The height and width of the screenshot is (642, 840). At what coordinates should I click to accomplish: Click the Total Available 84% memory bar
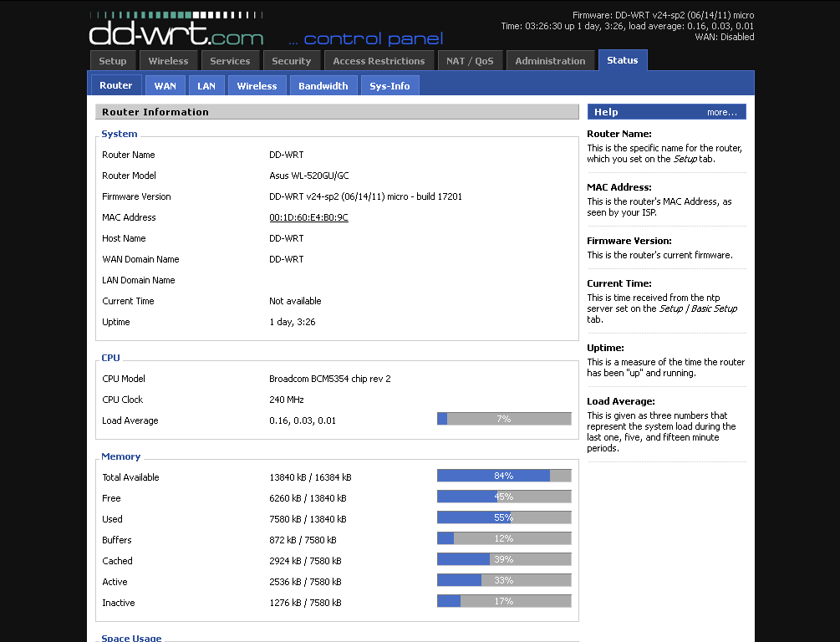click(504, 476)
